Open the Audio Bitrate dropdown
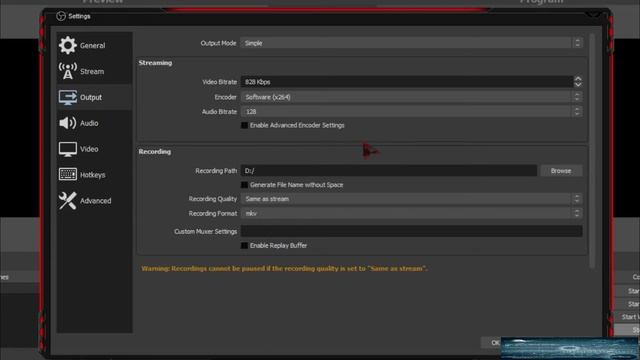 coord(411,111)
